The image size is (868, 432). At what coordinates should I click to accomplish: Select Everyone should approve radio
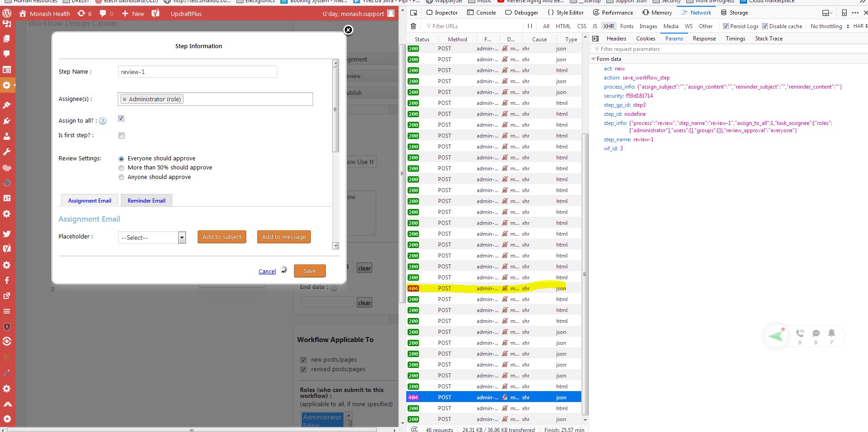point(121,159)
